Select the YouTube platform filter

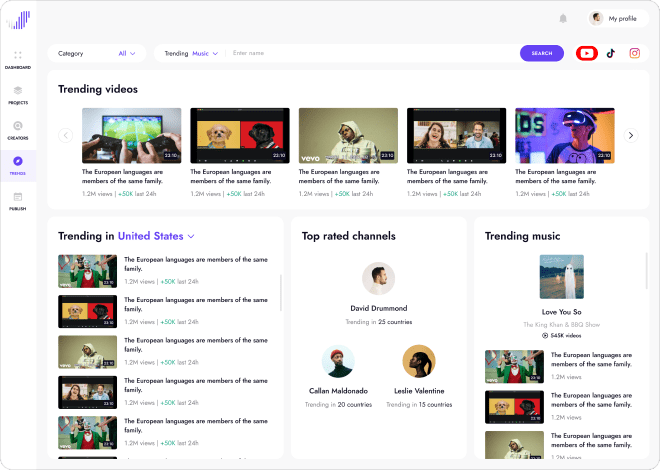pyautogui.click(x=587, y=53)
